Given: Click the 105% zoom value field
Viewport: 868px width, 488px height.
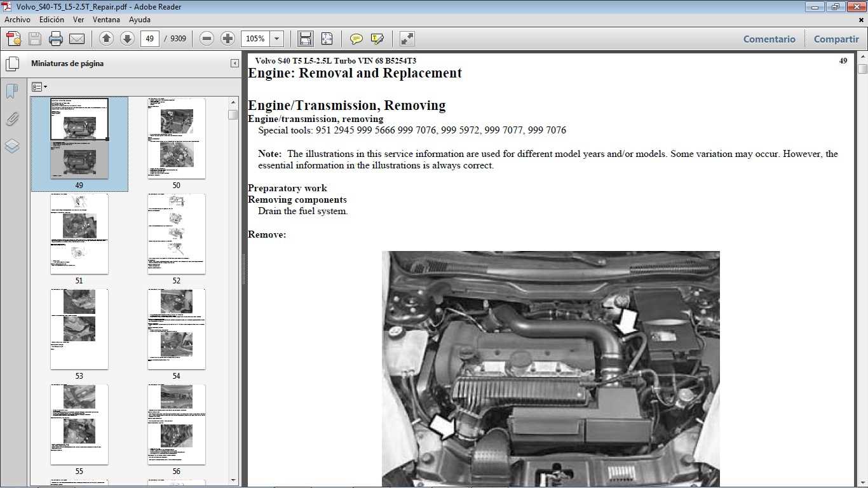Looking at the screenshot, I should [255, 39].
